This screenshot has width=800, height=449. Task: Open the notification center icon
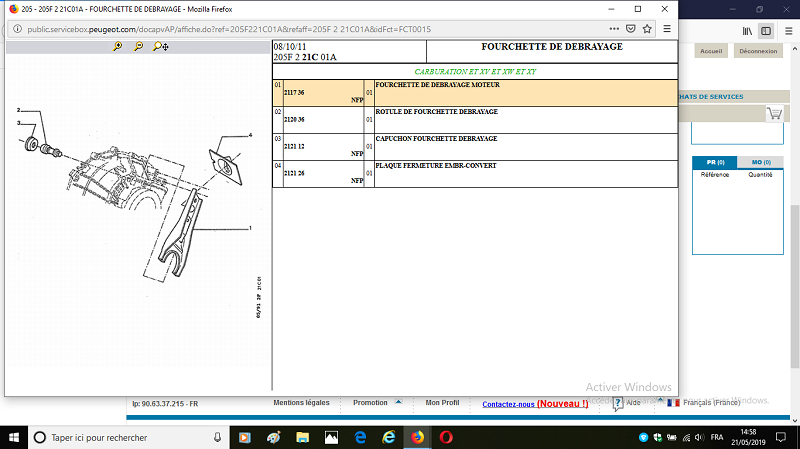781,437
